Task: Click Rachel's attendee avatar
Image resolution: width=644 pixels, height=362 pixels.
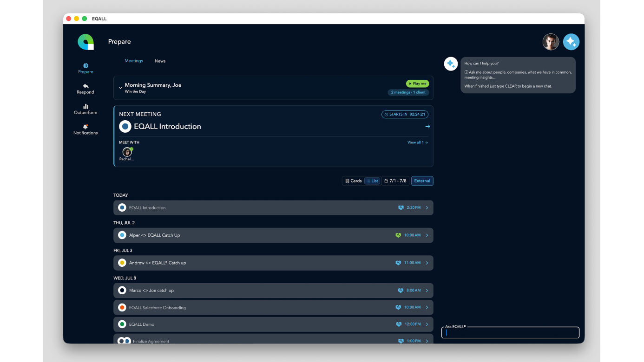Action: pos(127,152)
